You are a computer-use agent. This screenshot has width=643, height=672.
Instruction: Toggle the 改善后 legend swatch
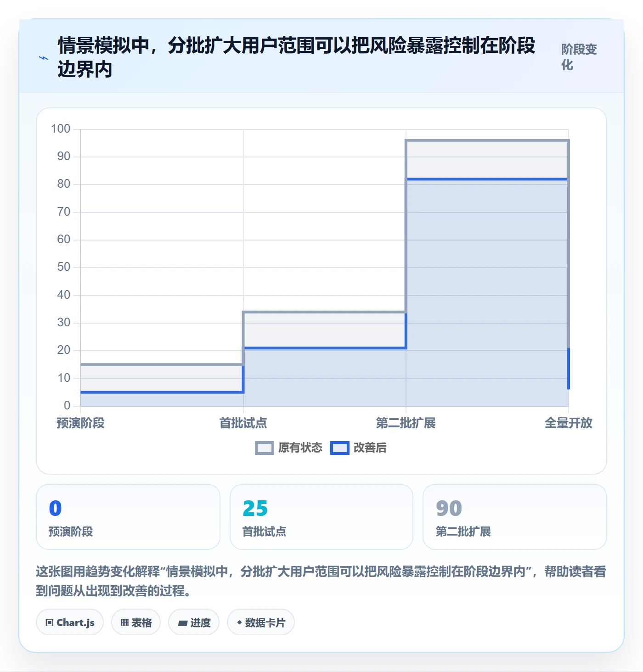[340, 448]
